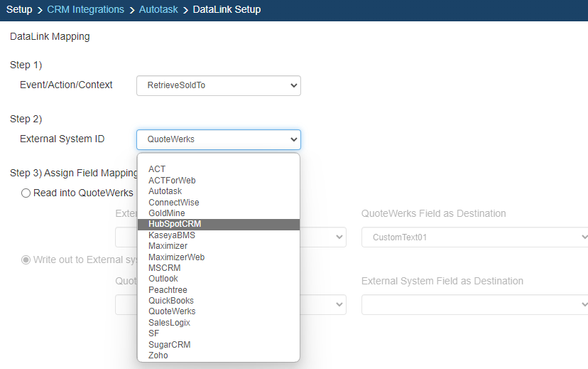Expand External System Field as Destination dropdown
This screenshot has height=369, width=588.
coord(474,304)
